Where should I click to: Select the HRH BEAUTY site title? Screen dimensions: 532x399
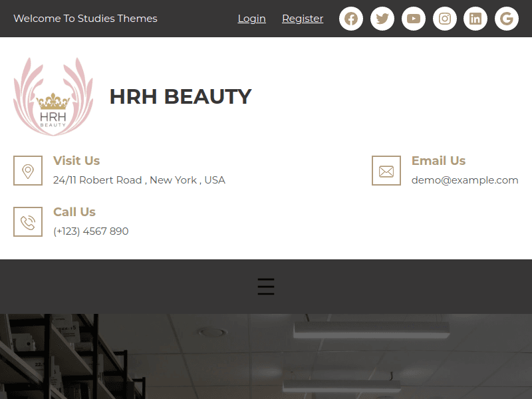click(180, 96)
